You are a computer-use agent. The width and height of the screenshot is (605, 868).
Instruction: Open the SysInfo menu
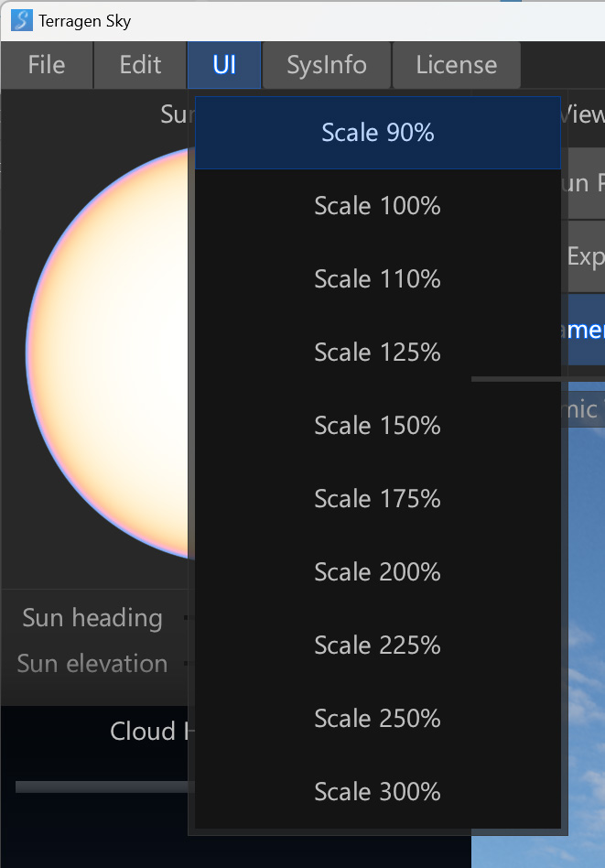[x=327, y=65]
